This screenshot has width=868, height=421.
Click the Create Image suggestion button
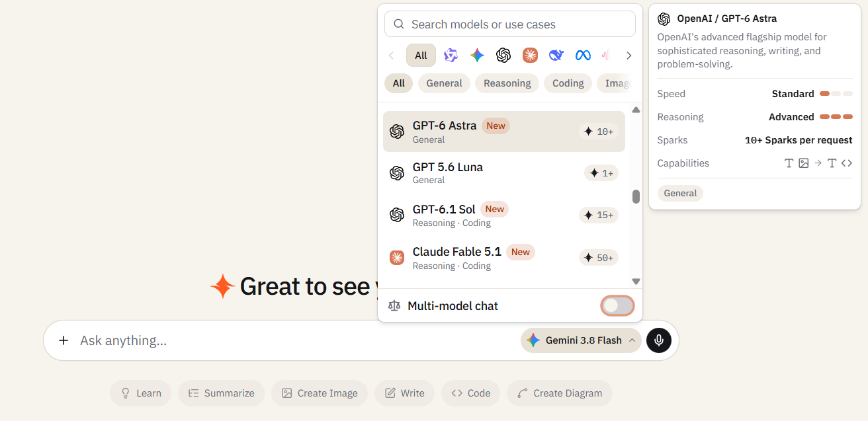pos(319,393)
